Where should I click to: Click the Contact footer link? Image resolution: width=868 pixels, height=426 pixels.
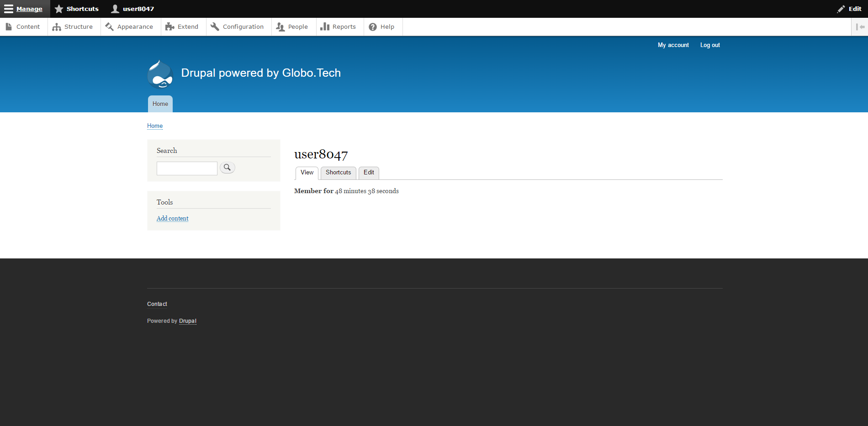click(x=157, y=304)
